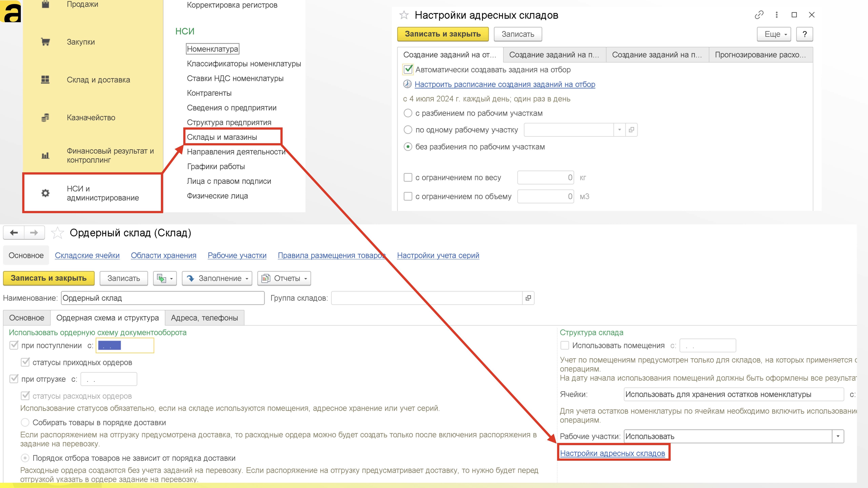The image size is (868, 488).
Task: Open three-dot menu in Настройки адресных складов window
Action: point(777,15)
